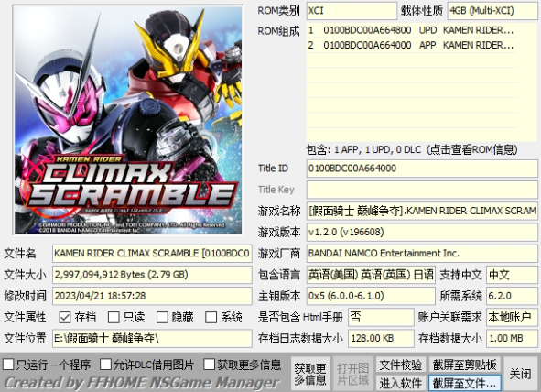Viewport: 541px width, 392px height.
Task: Click the 文件属性 label
Action: click(25, 317)
